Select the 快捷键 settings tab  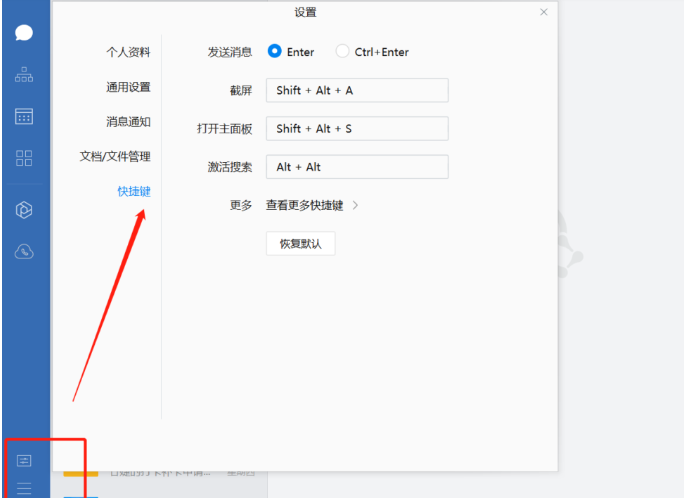click(134, 191)
